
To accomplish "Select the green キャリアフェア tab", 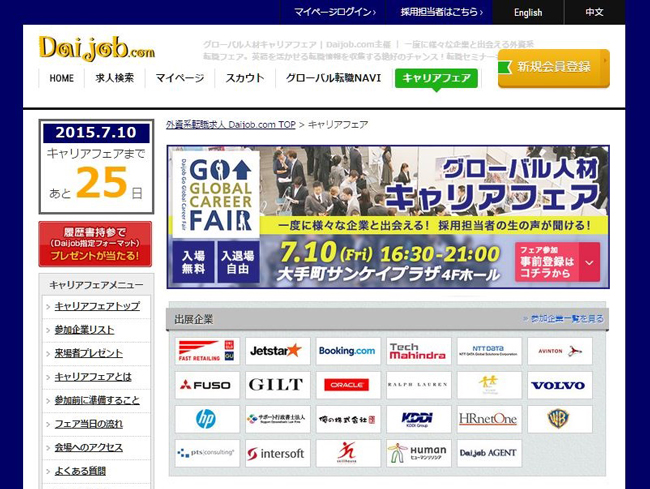I will click(436, 78).
